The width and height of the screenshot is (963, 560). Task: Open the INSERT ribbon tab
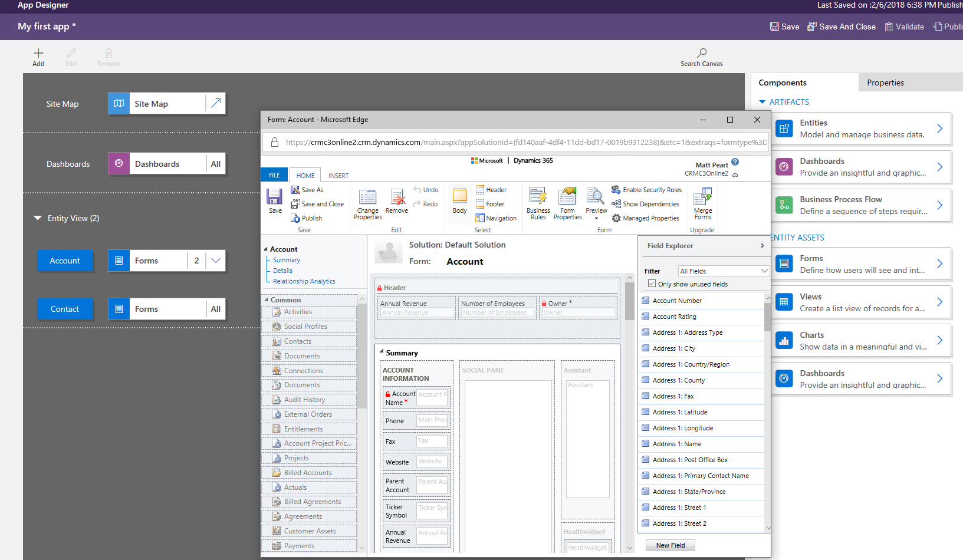(338, 175)
